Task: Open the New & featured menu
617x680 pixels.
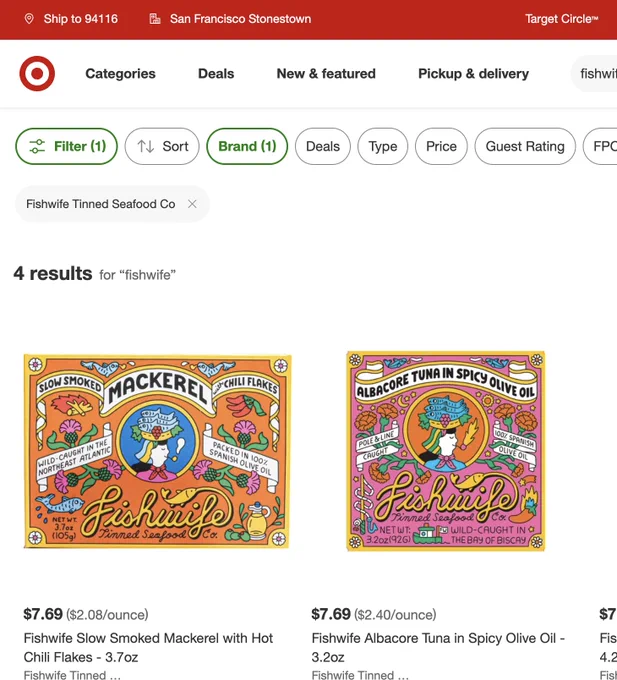Action: point(326,74)
